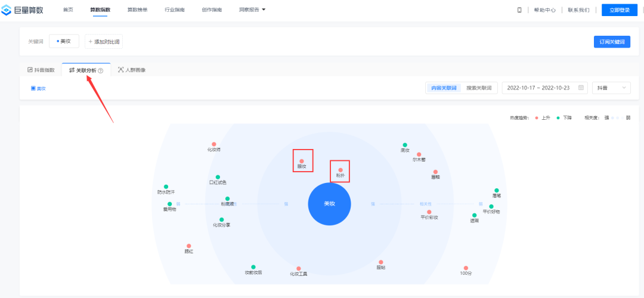This screenshot has height=298, width=644.
Task: Click the 眼妆 node dot
Action: [x=302, y=161]
